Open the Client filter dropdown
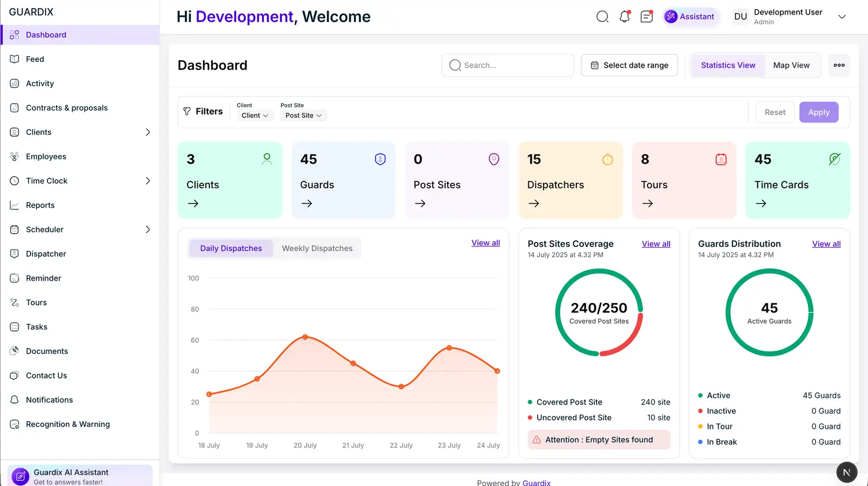Image resolution: width=868 pixels, height=486 pixels. coord(255,116)
